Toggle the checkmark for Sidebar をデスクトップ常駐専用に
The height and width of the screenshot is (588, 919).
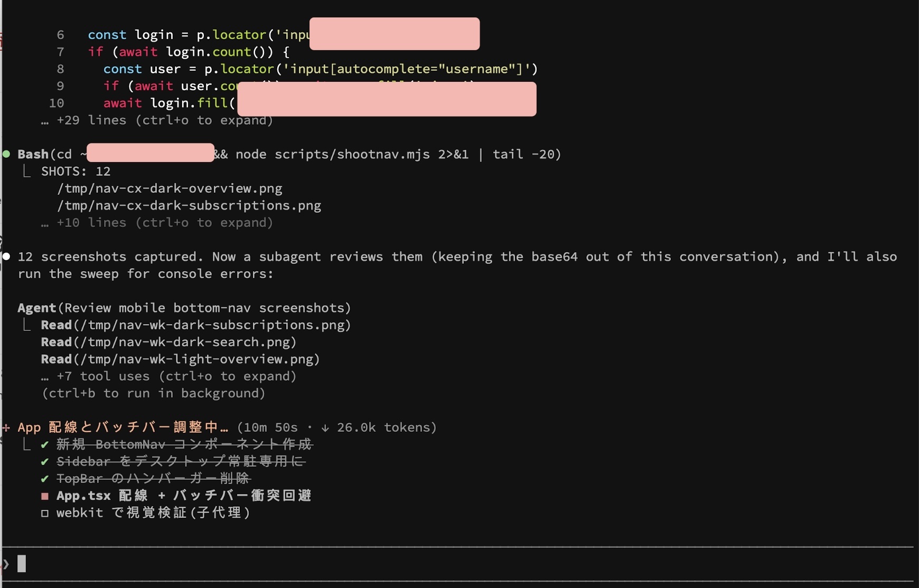tap(45, 462)
